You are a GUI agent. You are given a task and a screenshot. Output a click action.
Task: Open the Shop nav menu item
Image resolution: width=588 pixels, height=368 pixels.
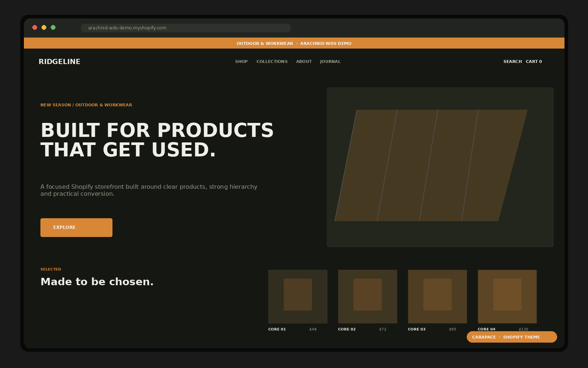pyautogui.click(x=241, y=61)
